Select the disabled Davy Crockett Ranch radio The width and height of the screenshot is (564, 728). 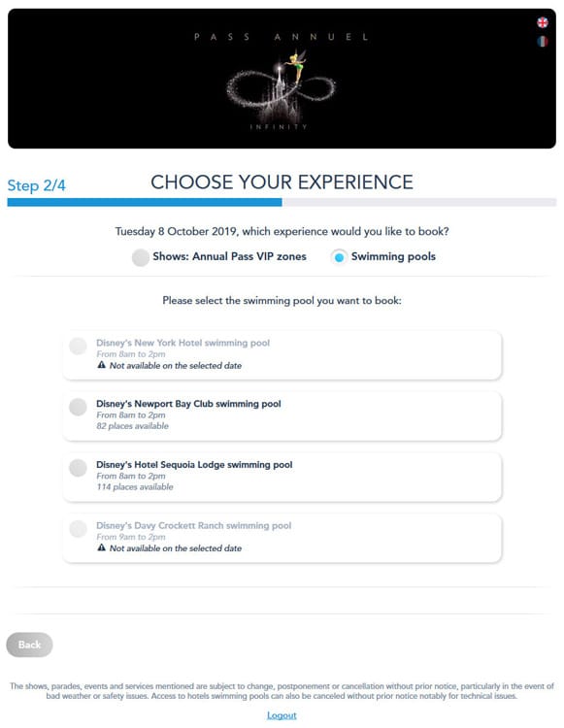(x=78, y=528)
